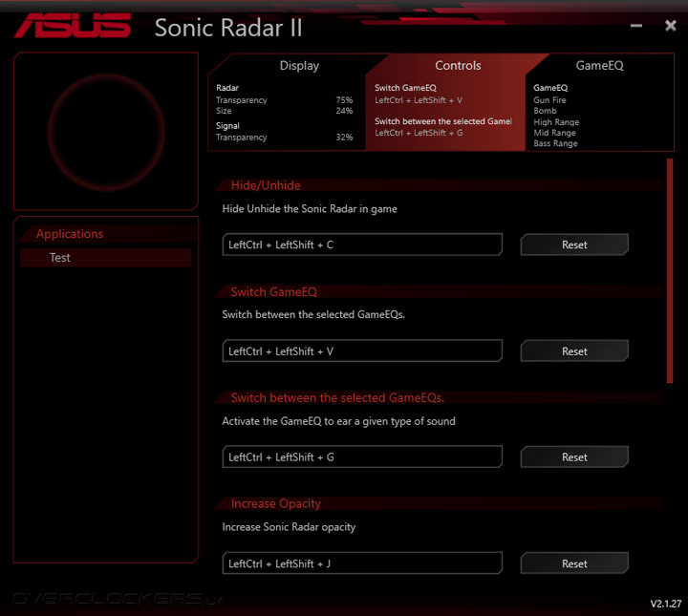Viewport: 688px width, 616px height.
Task: Select the Test application entry
Action: 106,258
